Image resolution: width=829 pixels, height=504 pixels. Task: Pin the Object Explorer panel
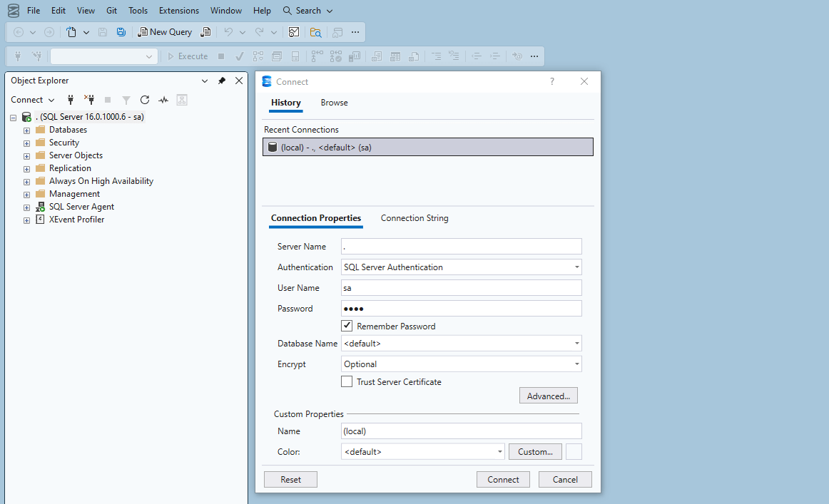coord(222,81)
